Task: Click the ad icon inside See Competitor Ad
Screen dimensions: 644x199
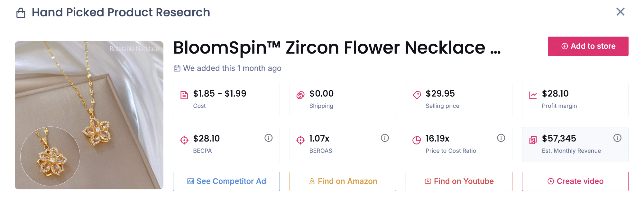Action: click(190, 181)
